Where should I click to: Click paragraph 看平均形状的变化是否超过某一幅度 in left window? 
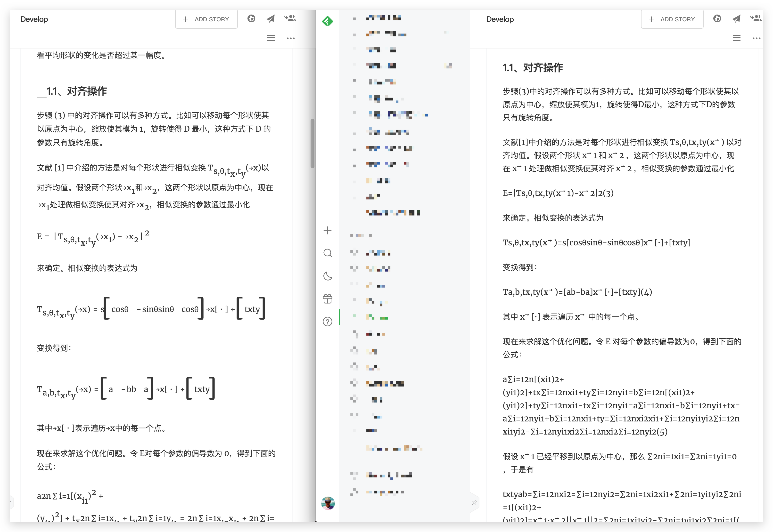101,55
